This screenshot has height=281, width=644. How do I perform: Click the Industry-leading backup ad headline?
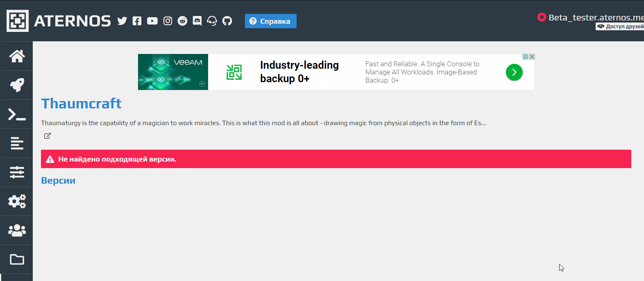click(299, 72)
